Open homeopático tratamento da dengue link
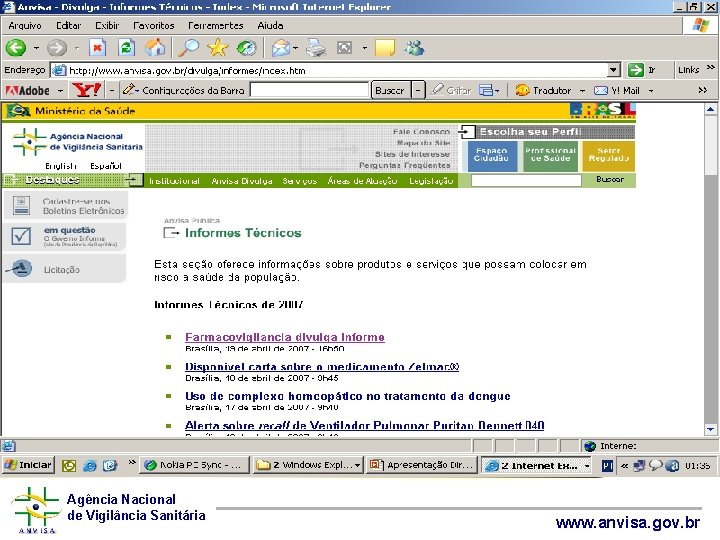The height and width of the screenshot is (540, 720). pyautogui.click(x=348, y=396)
